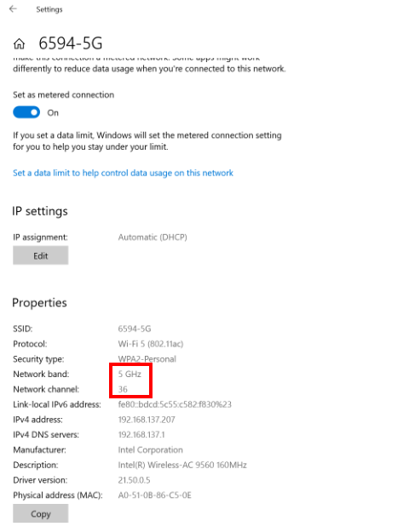The height and width of the screenshot is (532, 403).
Task: Click the driver version 21.50.0.5
Action: pos(134,480)
